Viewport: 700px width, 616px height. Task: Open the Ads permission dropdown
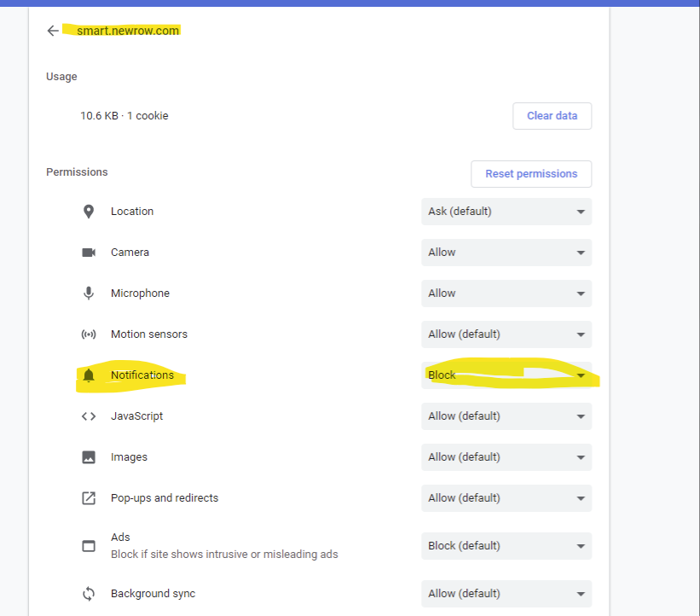506,546
